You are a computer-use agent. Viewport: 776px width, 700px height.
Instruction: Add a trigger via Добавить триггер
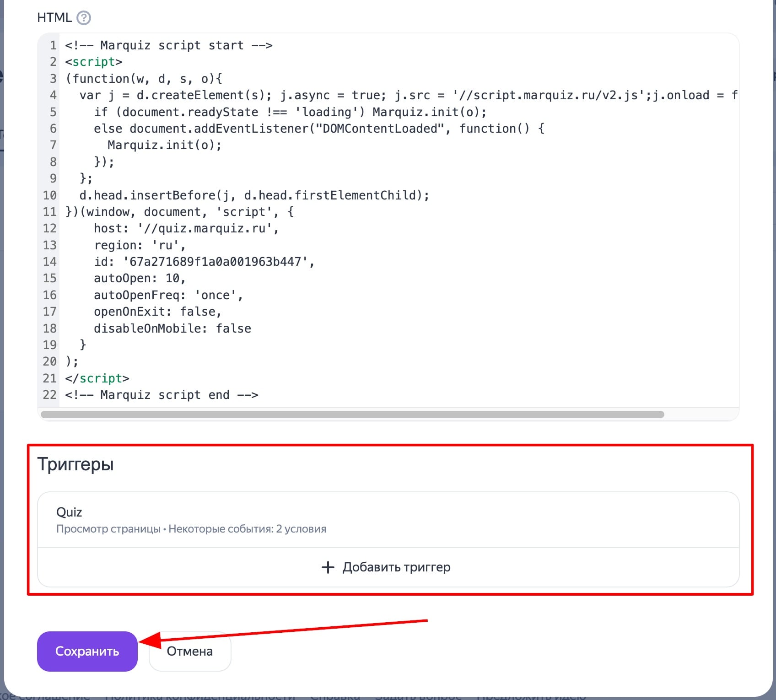[x=386, y=567]
